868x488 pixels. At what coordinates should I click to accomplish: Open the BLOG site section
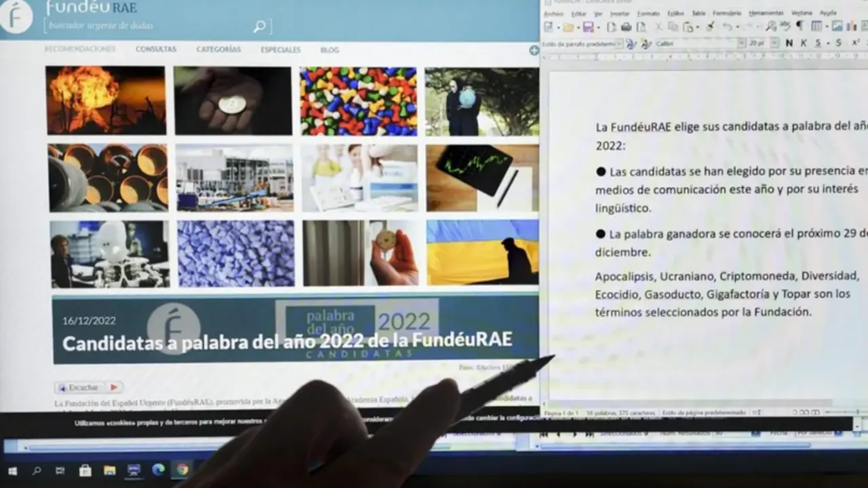[330, 50]
